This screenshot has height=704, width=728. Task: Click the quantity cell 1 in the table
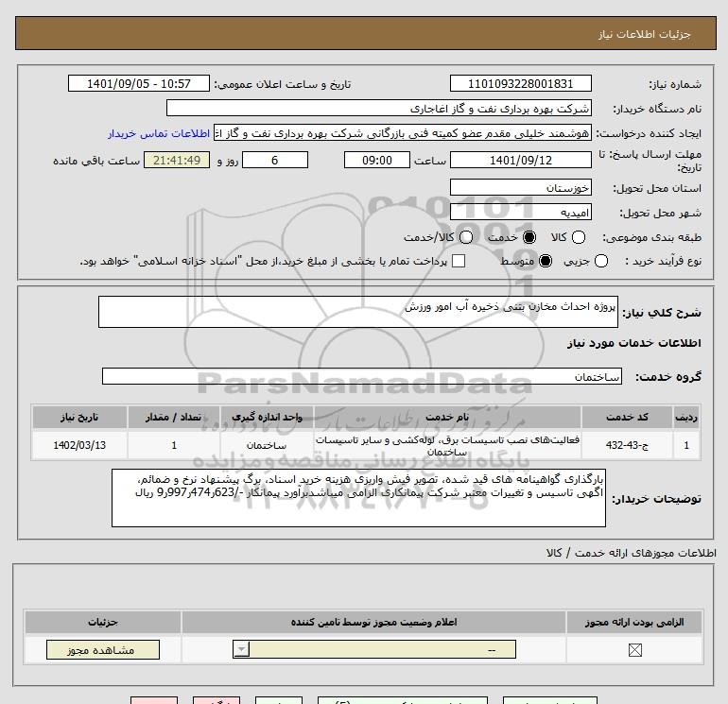click(174, 445)
